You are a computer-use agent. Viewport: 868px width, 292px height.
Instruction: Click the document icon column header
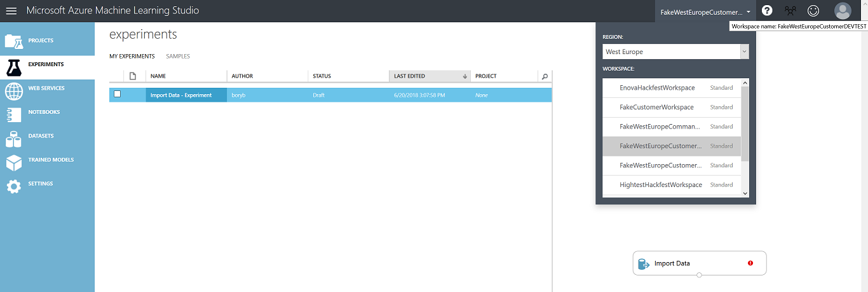133,76
